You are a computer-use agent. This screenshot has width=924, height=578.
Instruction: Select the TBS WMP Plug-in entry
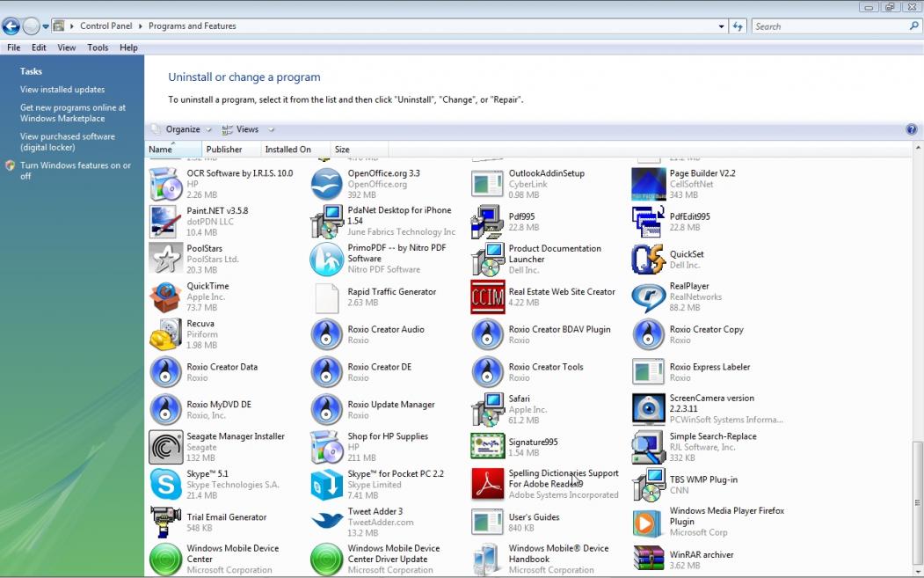686,484
